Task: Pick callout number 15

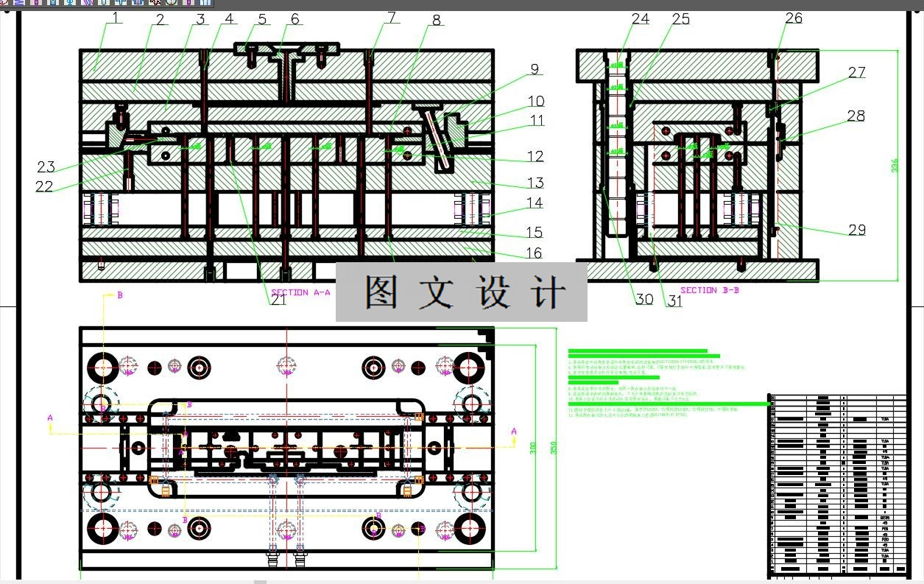Action: 534,233
